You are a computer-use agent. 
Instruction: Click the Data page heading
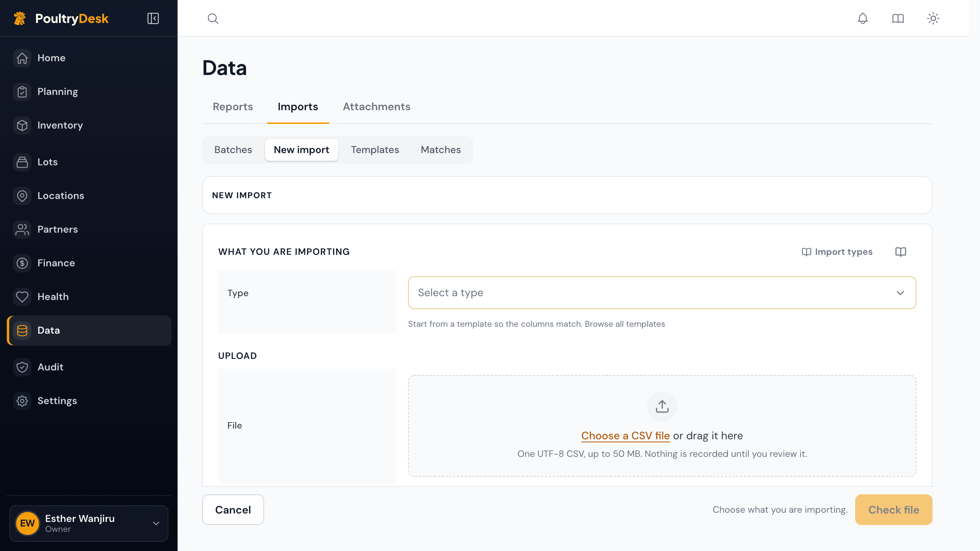pos(224,68)
